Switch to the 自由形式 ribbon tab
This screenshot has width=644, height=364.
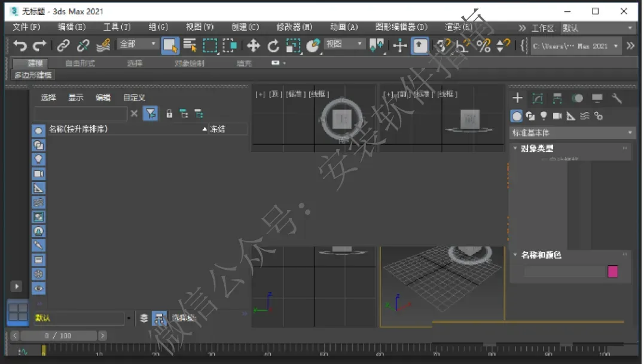[x=80, y=63]
